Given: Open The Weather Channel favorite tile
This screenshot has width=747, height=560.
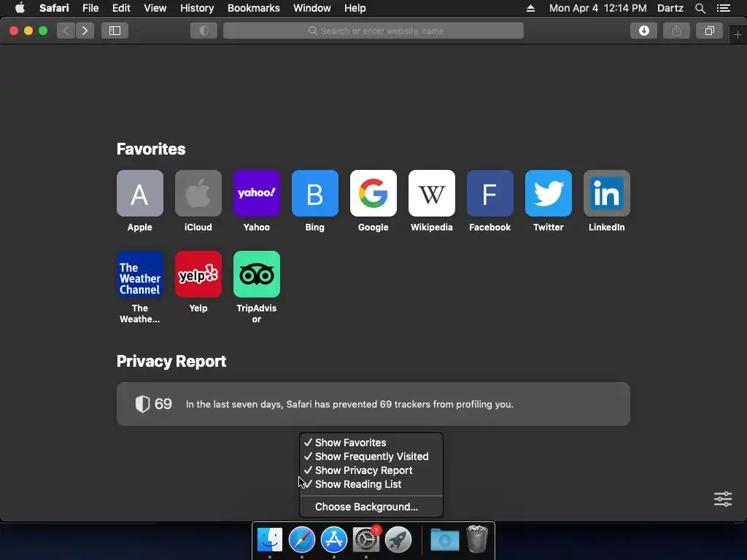Looking at the screenshot, I should [x=139, y=274].
